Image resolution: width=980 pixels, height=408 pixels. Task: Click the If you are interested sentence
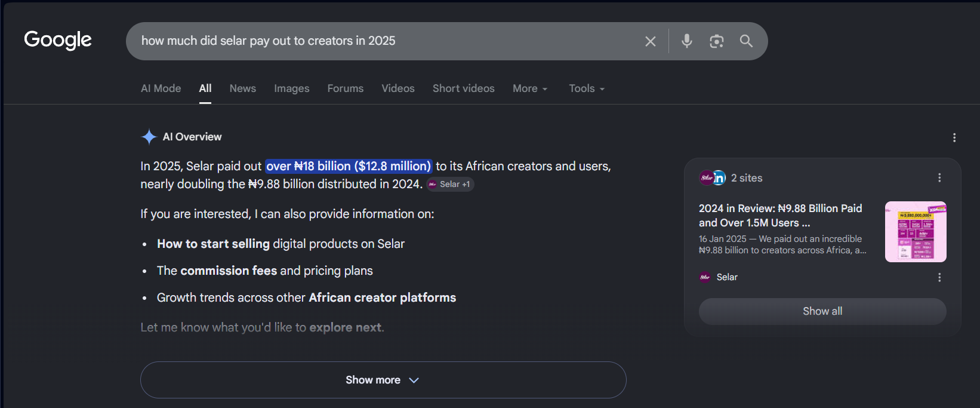[287, 214]
